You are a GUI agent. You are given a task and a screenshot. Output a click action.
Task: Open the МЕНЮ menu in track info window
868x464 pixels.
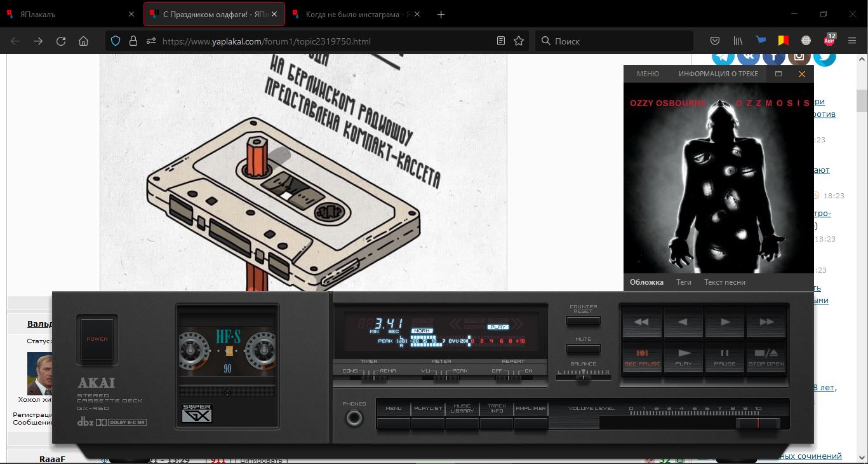click(648, 74)
